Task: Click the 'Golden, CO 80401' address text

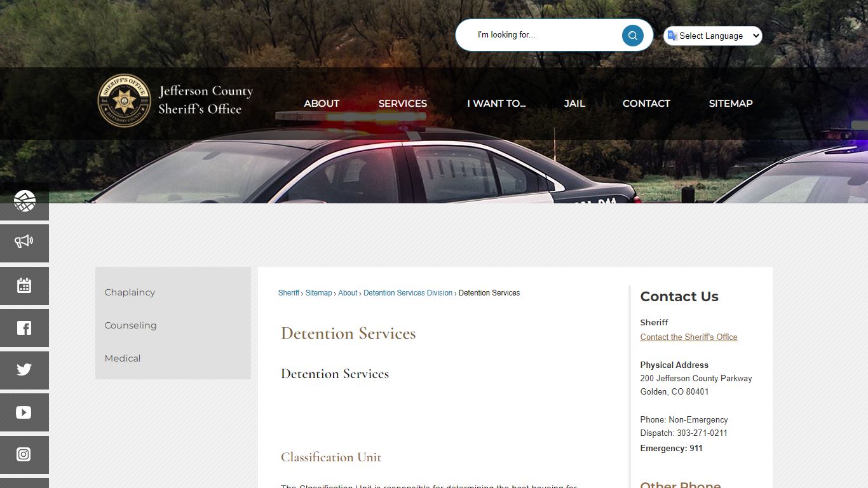Action: (674, 392)
